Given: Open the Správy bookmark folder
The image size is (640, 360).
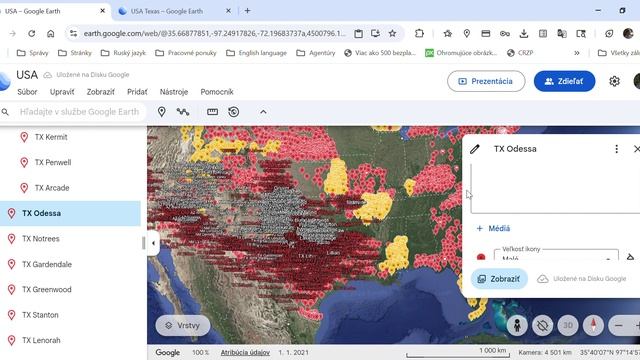Looking at the screenshot, I should click(32, 53).
